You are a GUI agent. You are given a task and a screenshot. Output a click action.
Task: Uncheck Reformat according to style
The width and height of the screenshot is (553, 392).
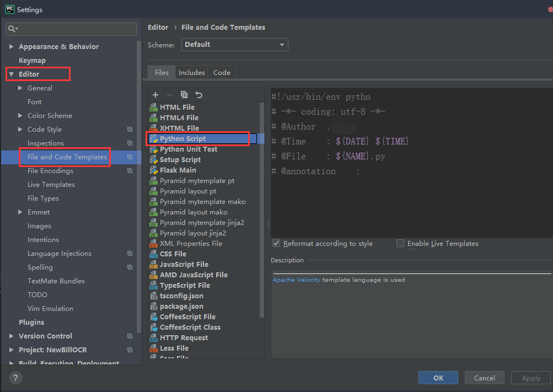coord(276,243)
